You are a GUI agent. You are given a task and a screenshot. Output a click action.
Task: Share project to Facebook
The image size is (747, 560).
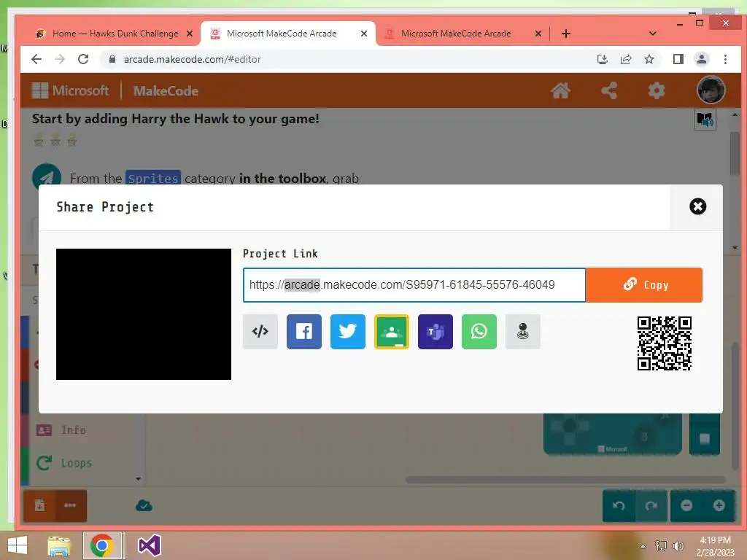(304, 332)
